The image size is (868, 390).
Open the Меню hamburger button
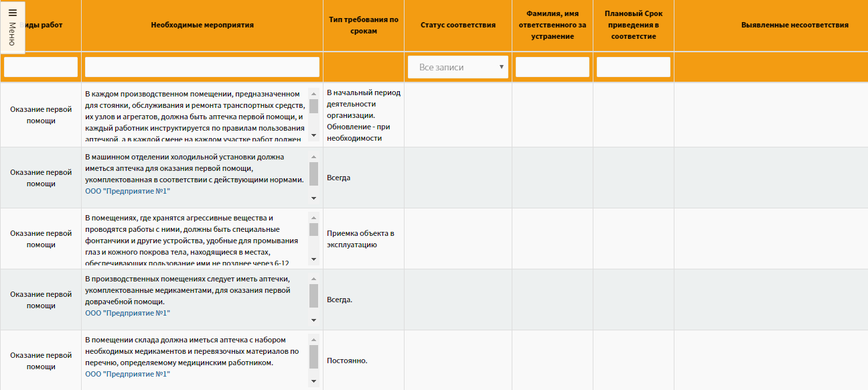pos(13,27)
